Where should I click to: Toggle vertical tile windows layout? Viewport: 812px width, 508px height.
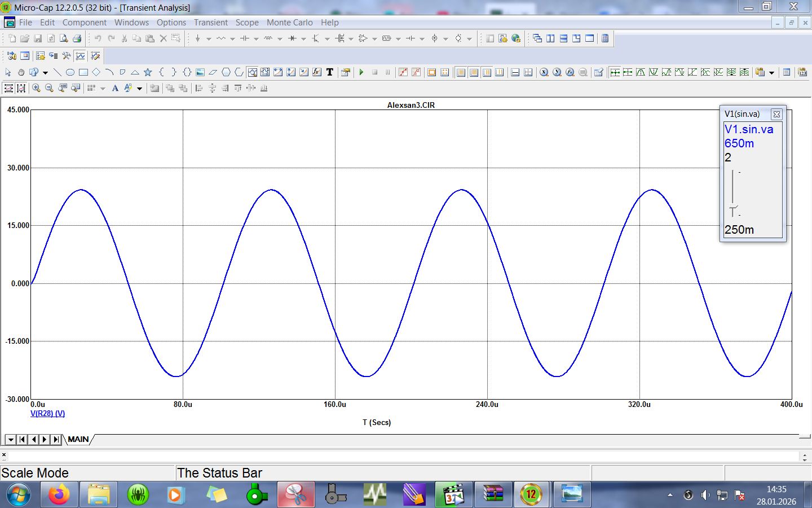(x=550, y=38)
